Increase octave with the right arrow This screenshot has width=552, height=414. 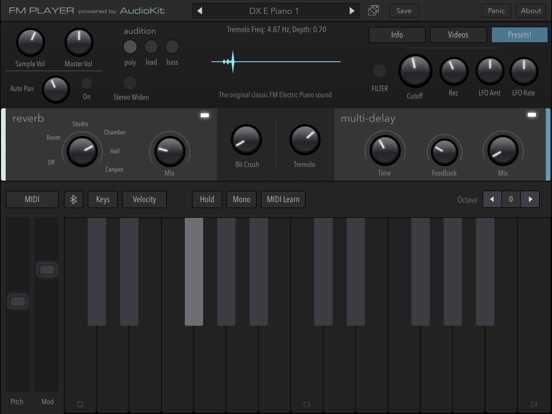pyautogui.click(x=530, y=199)
